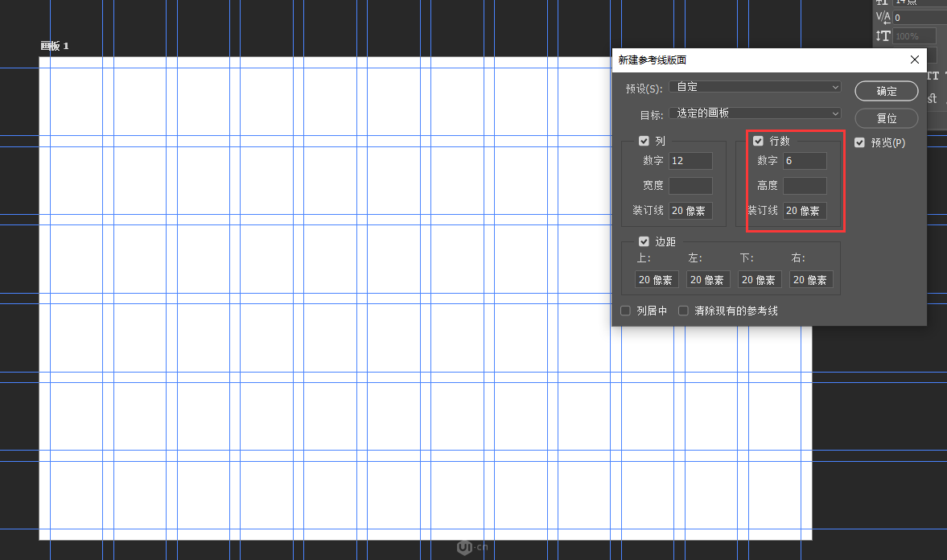Click the row 数字 field showing 6
The image size is (947, 560).
pyautogui.click(x=805, y=161)
